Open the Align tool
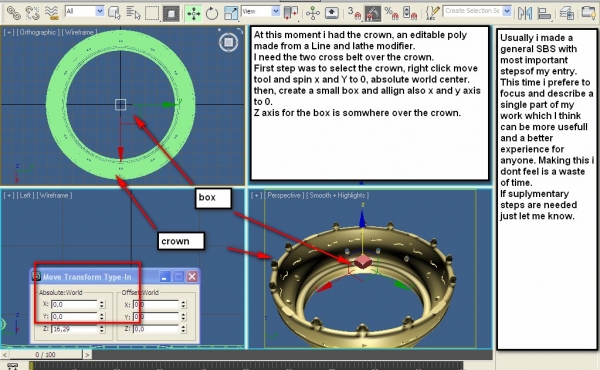 coord(544,13)
